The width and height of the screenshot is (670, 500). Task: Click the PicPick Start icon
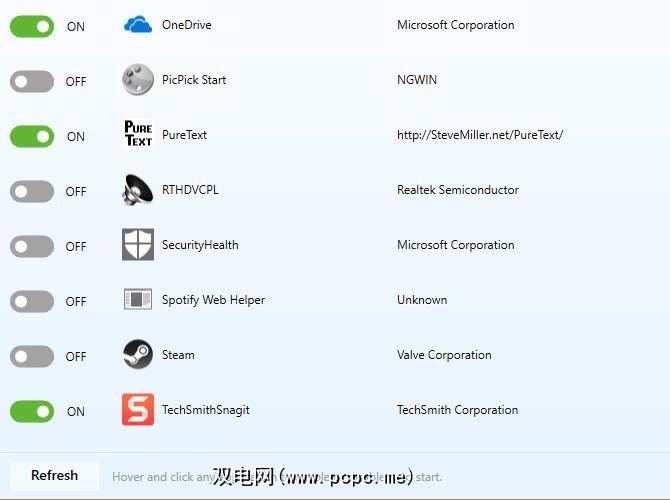[x=138, y=80]
